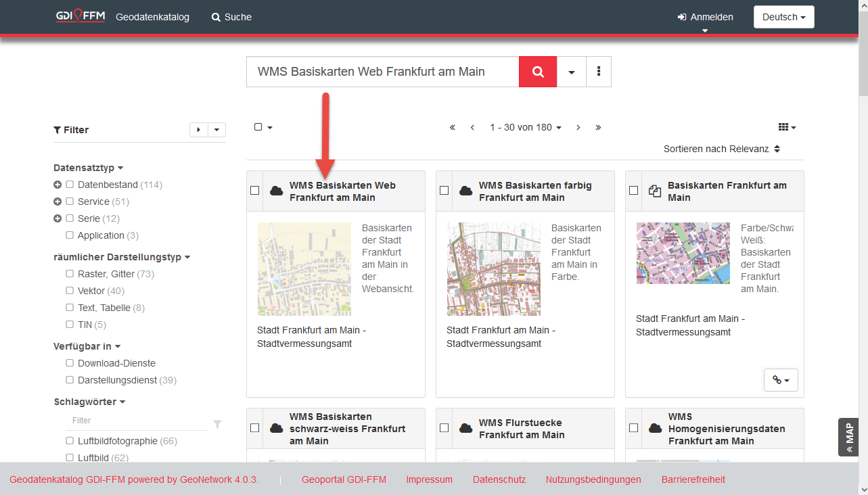Screen dimensions: 868x495
Task: Open the Suche navigation item
Action: coord(231,17)
